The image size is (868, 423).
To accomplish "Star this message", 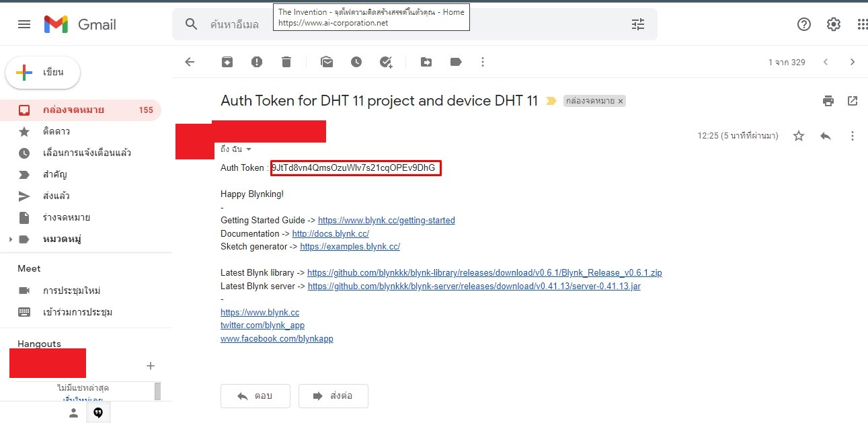I will [799, 136].
